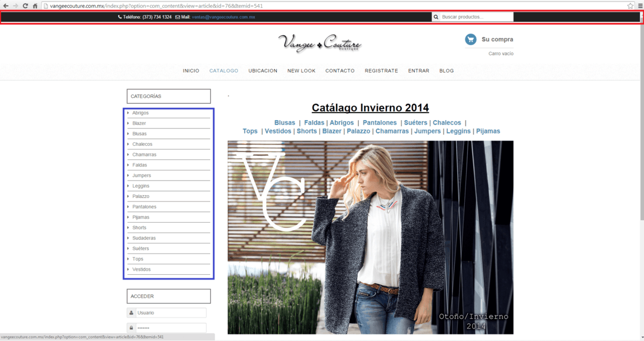
Task: Open the Blazer catalog link
Action: coord(332,131)
